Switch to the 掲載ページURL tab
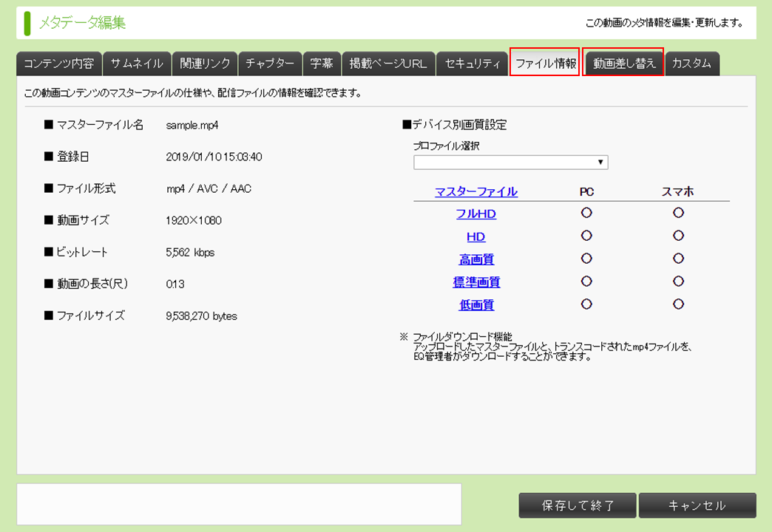This screenshot has width=772, height=532. pos(388,64)
